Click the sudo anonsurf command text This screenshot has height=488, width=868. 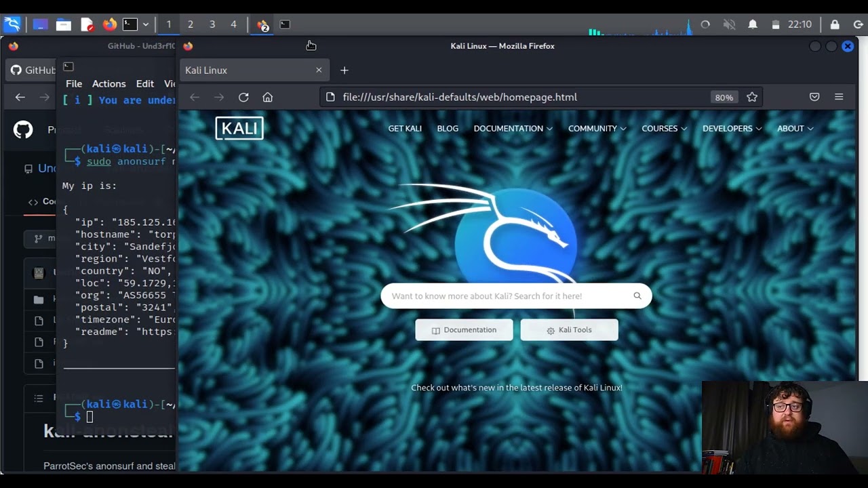tap(131, 161)
